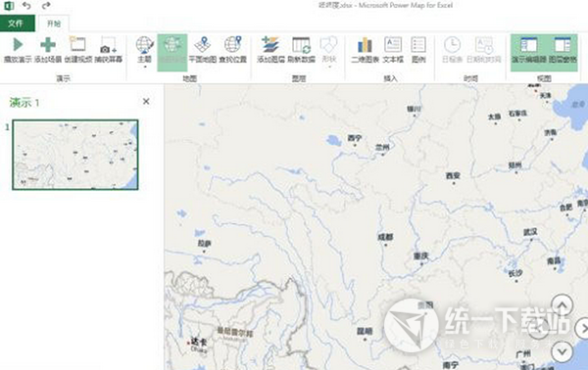Toggle the Tour Editor (演示编辑器) pane
588x370 pixels.
click(529, 52)
